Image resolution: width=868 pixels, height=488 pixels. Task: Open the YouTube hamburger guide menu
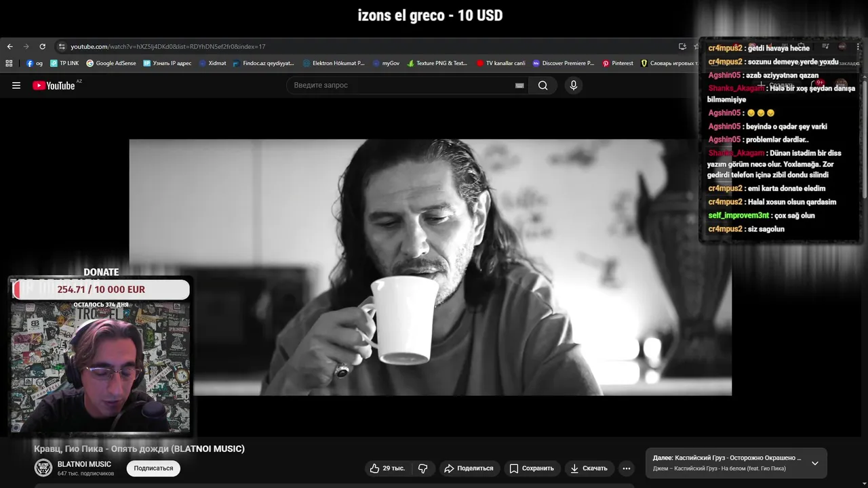(x=16, y=85)
